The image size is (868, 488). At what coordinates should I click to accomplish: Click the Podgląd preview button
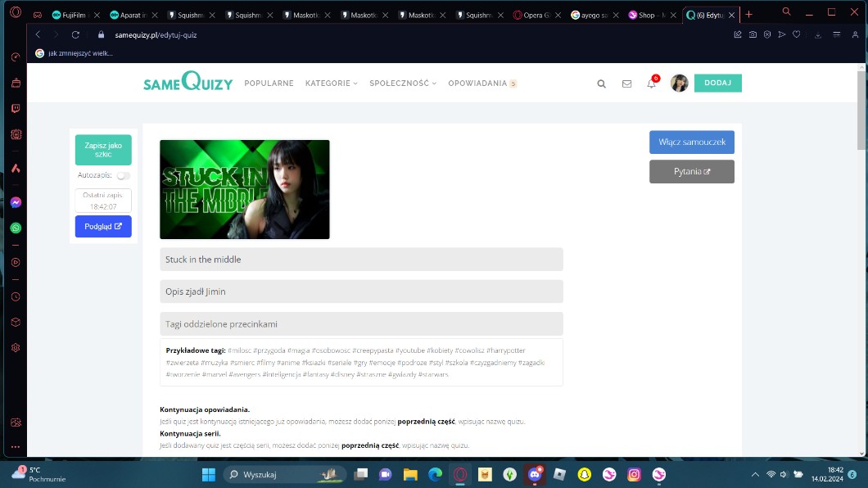103,227
